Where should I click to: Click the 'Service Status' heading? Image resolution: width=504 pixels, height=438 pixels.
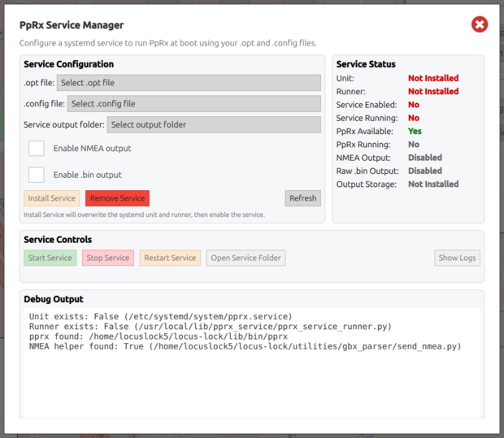point(366,64)
